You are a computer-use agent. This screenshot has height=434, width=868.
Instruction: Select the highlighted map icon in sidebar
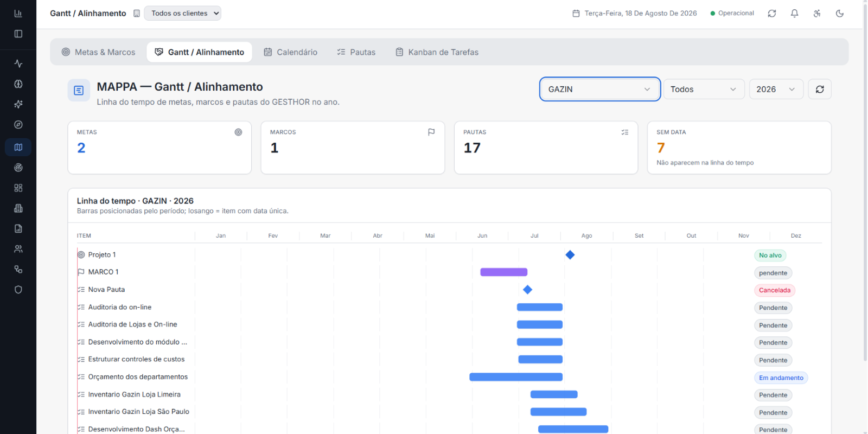pos(18,147)
